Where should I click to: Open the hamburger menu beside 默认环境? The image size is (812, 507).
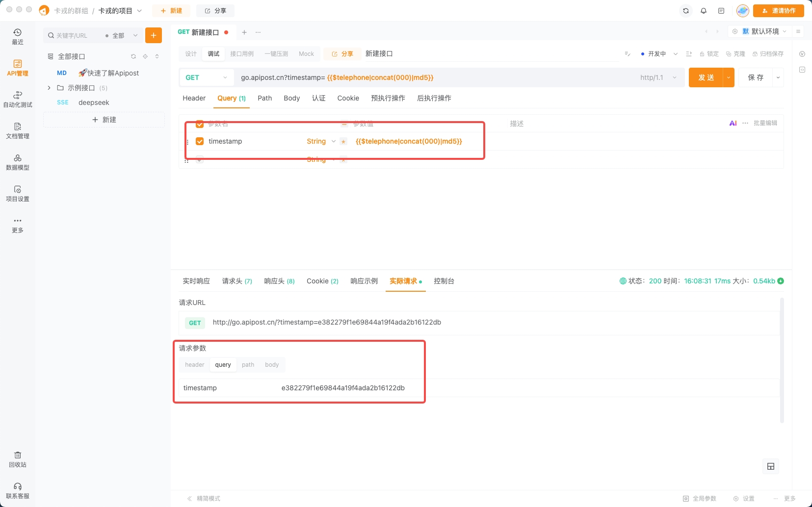(x=798, y=31)
